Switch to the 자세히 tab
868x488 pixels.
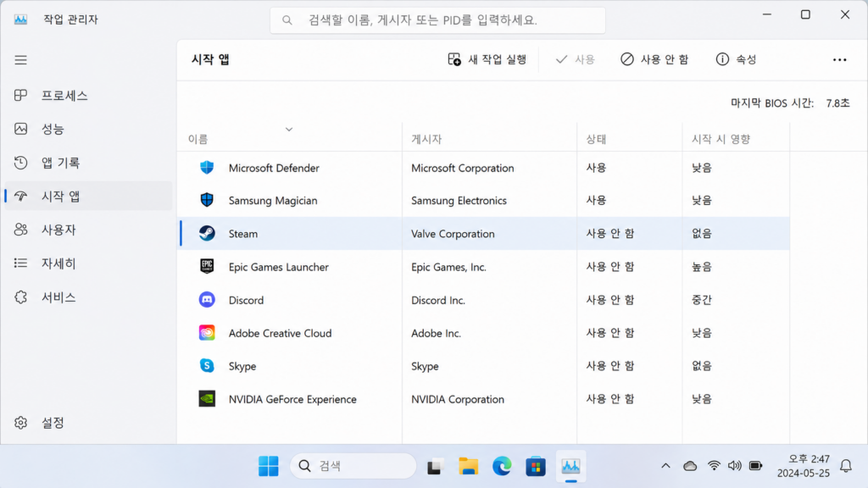click(x=88, y=263)
